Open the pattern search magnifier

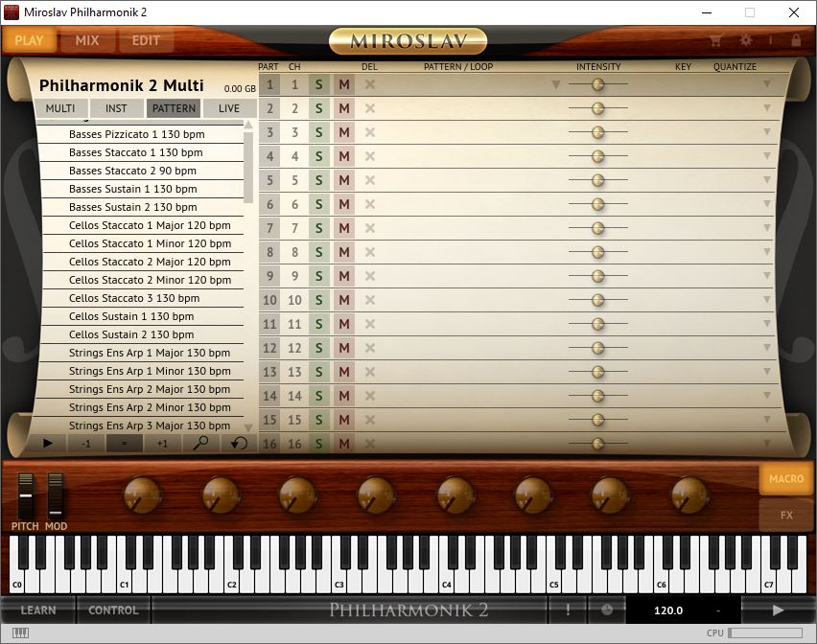(x=200, y=443)
